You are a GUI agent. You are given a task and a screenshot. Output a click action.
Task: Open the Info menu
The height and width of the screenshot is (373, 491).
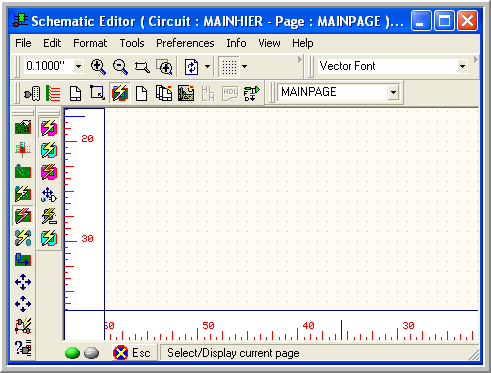click(236, 43)
